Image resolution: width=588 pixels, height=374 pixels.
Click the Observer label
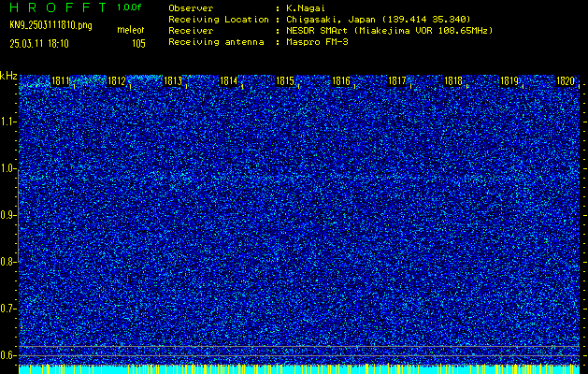(191, 8)
